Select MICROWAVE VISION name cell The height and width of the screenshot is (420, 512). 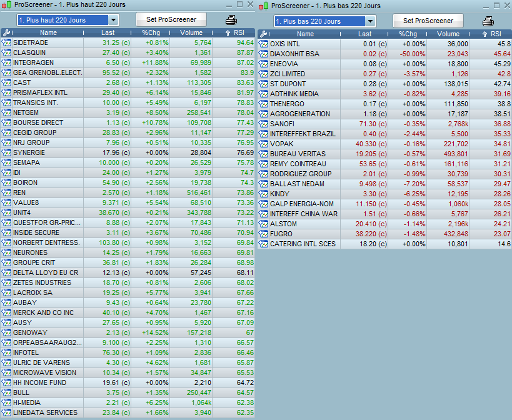48,372
